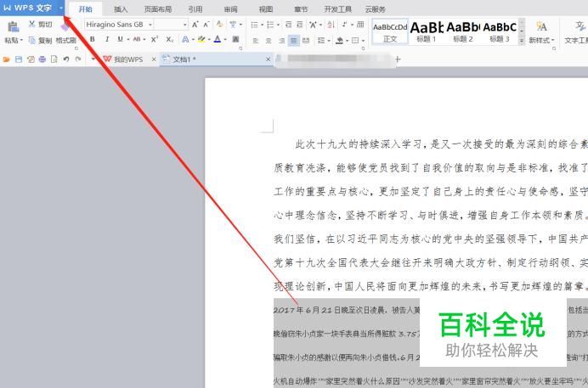Click the 新样式 new style icon
Screen dimensions: 588x388
(541, 27)
